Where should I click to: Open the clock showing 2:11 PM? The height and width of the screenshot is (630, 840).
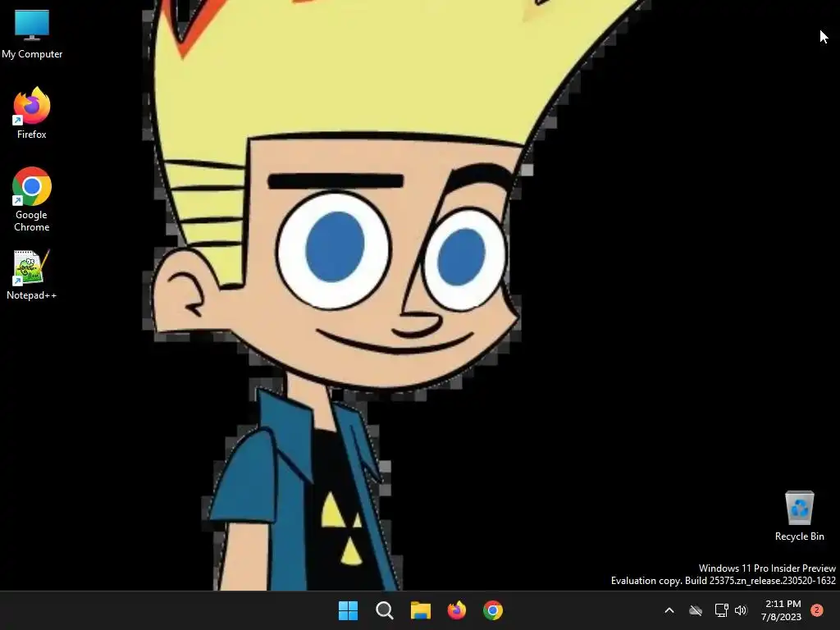[782, 610]
